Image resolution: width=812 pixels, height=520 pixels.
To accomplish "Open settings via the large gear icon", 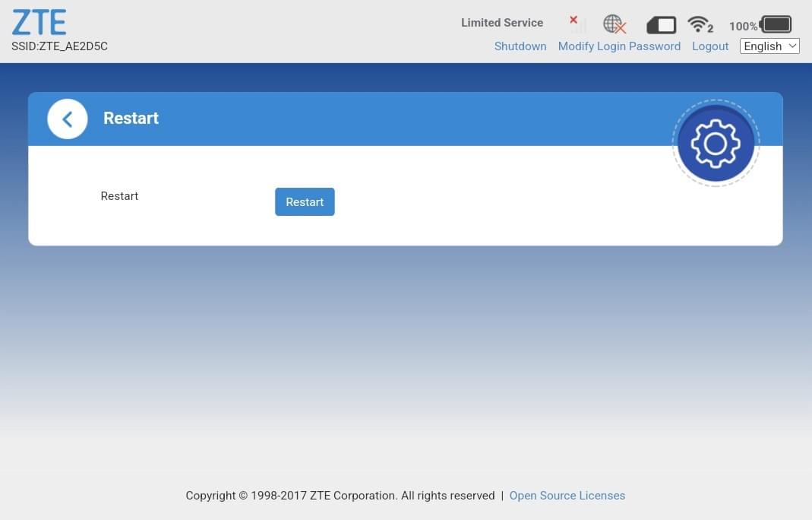I will [716, 143].
